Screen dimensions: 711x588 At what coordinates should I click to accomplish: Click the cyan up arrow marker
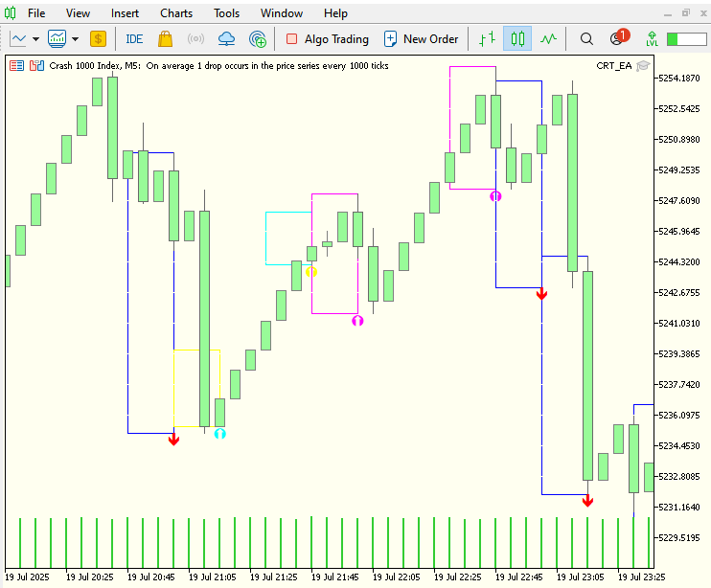(x=220, y=434)
